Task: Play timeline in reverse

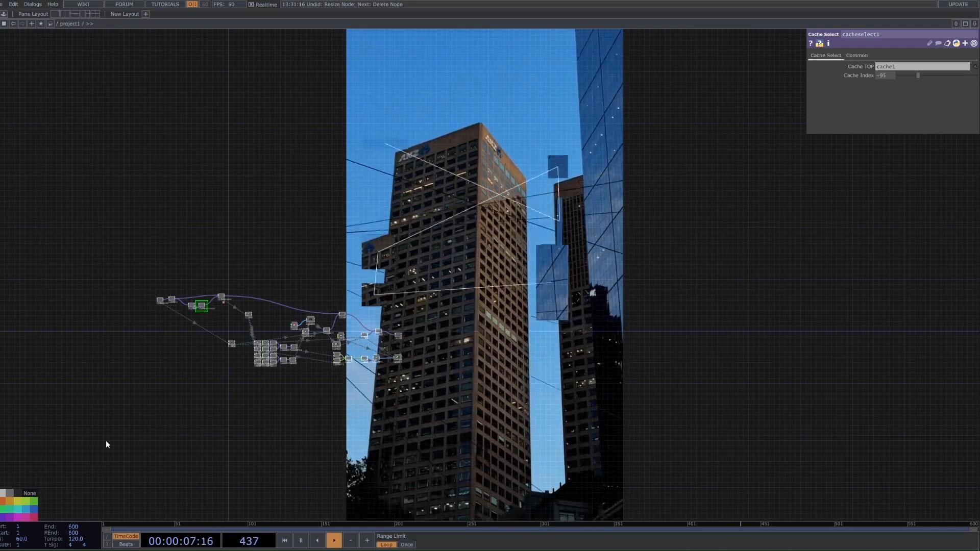Action: (317, 540)
